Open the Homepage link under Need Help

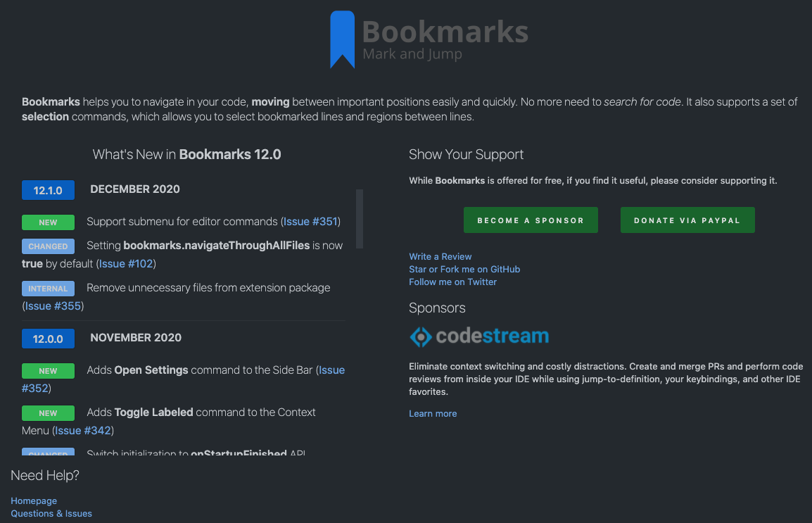[x=34, y=500]
